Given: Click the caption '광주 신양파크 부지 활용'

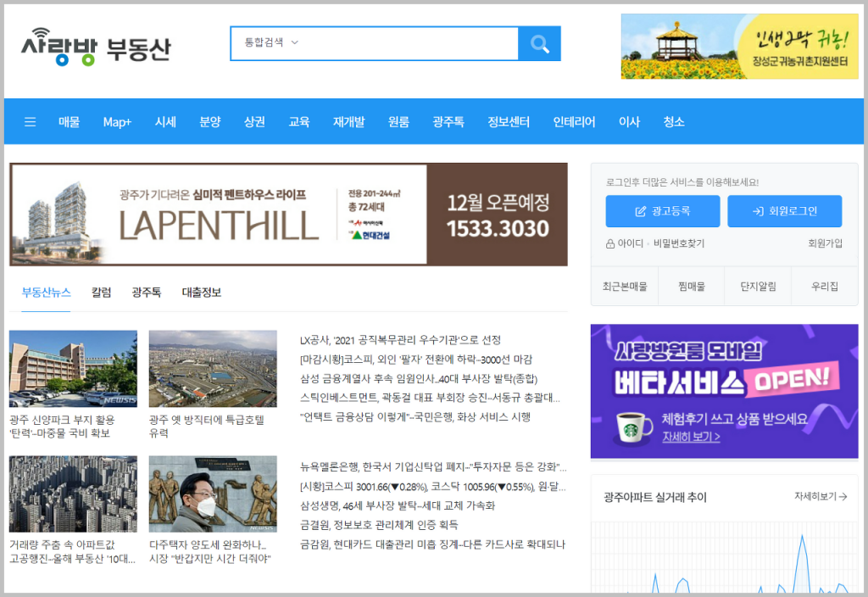Looking at the screenshot, I should pos(62,427).
